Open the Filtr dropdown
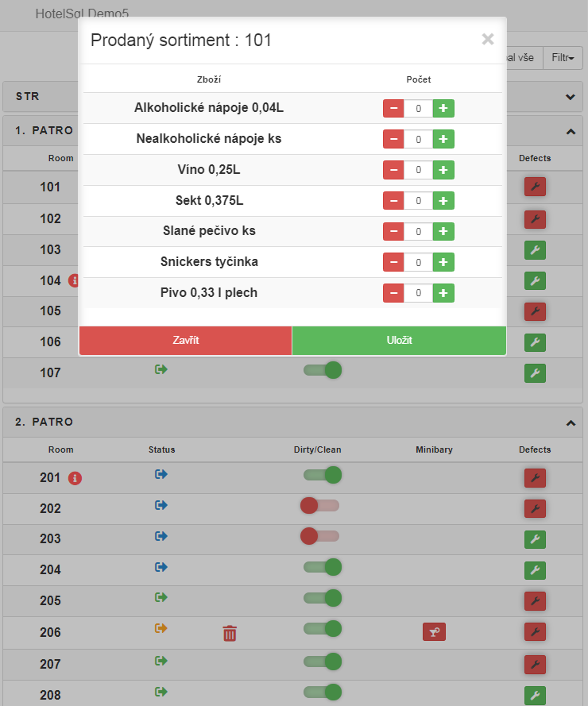588x706 pixels. pos(563,58)
